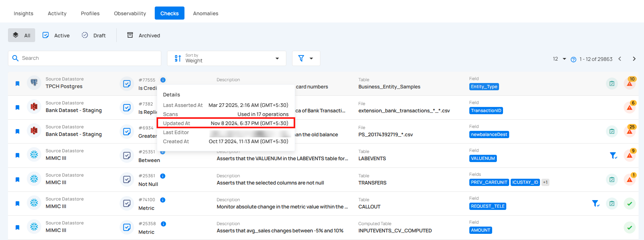Toggle bookmark on check #74100 row
Viewport: 644px width, 240px height.
(x=17, y=203)
